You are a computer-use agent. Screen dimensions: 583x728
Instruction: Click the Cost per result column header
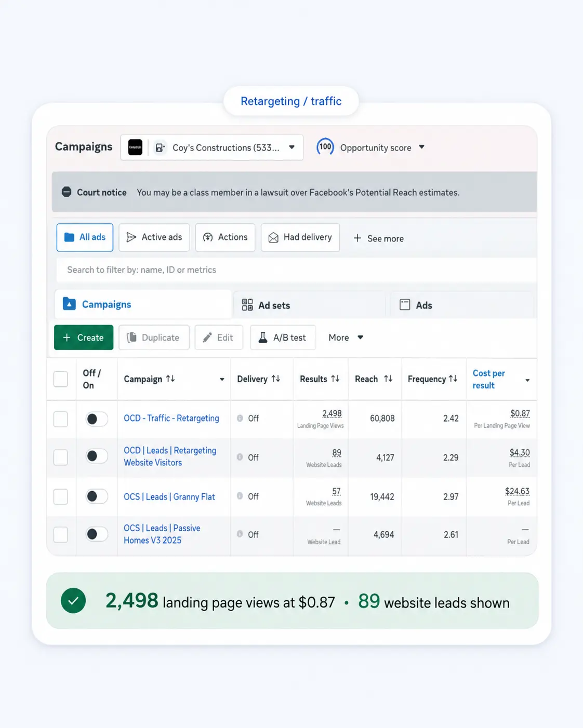(488, 379)
